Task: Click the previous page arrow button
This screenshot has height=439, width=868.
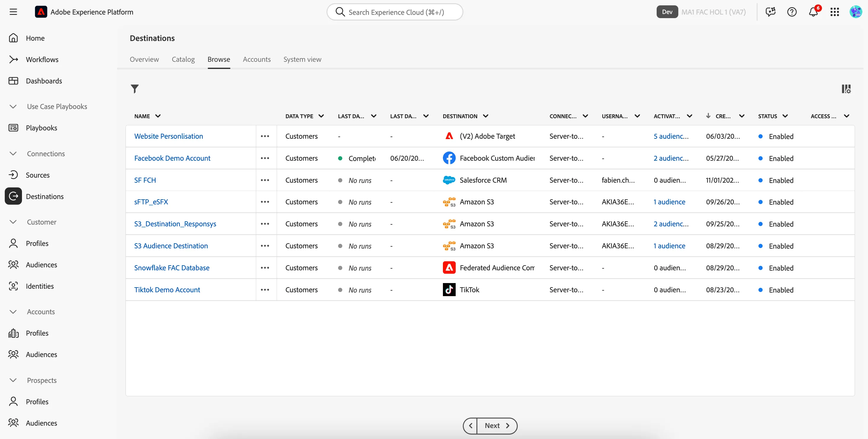Action: [471, 426]
